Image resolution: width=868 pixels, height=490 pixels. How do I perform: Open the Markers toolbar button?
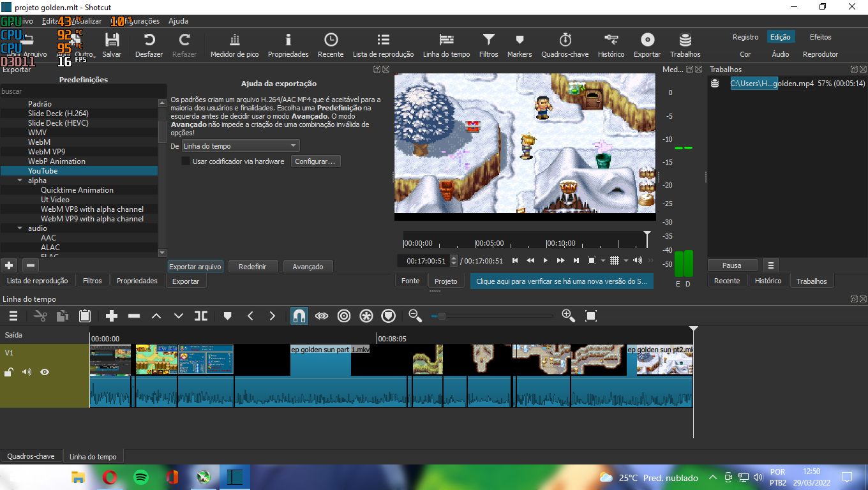click(520, 45)
